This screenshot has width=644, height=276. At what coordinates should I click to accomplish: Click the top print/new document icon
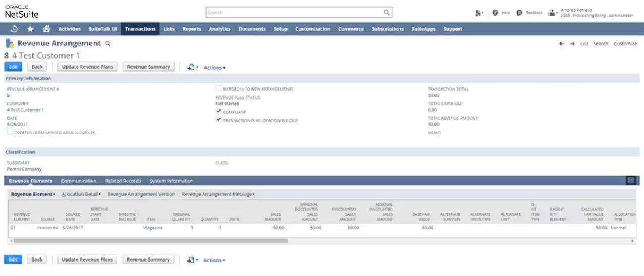(x=192, y=67)
